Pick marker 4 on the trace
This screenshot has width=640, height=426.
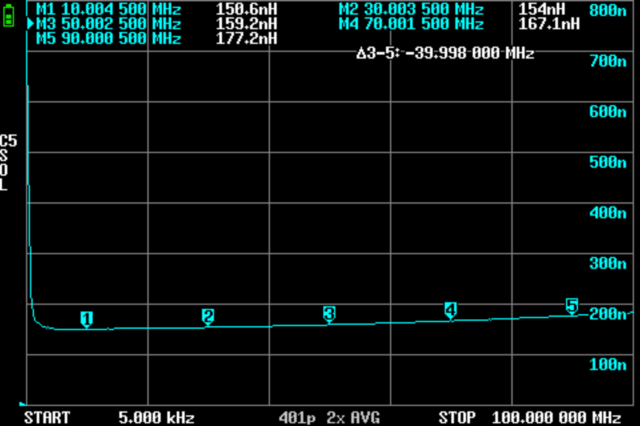[450, 310]
